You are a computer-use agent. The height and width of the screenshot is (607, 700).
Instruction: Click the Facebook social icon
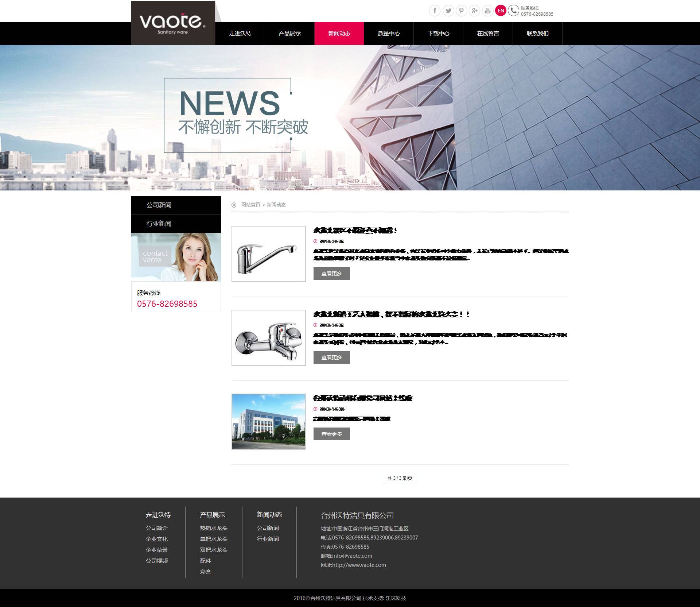coord(435,11)
